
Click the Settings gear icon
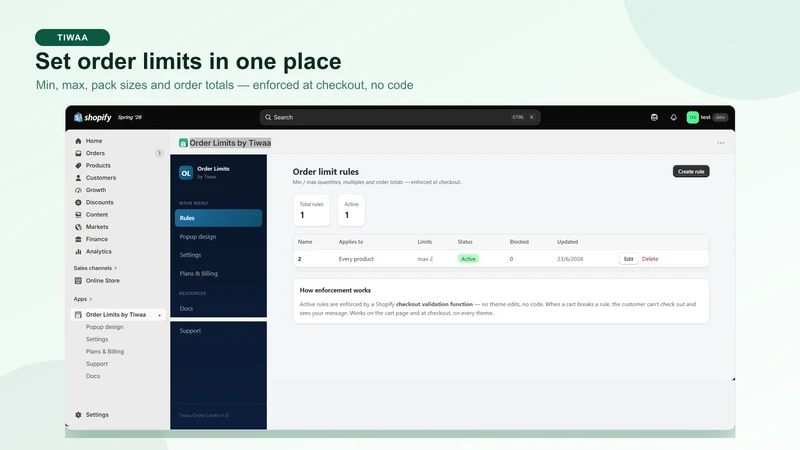(78, 415)
